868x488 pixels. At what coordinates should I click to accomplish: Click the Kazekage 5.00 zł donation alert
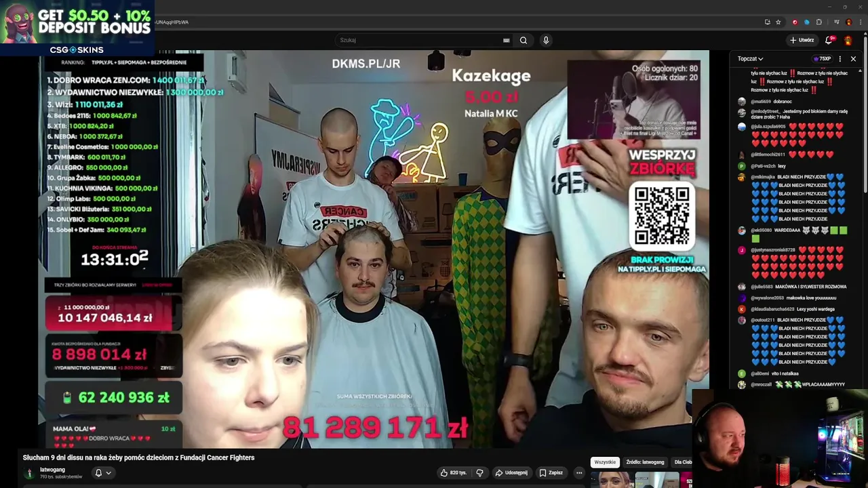coord(491,94)
